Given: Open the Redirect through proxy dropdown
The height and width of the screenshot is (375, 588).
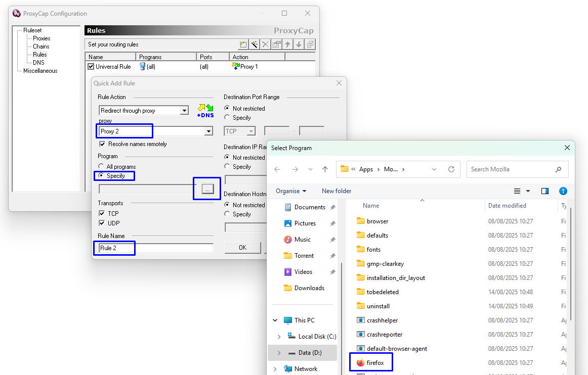Looking at the screenshot, I should point(184,111).
